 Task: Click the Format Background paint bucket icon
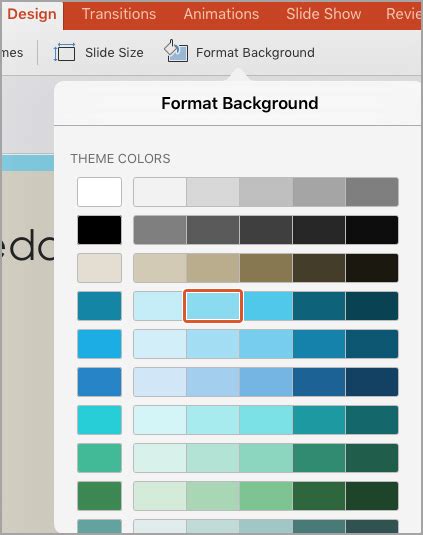click(176, 51)
